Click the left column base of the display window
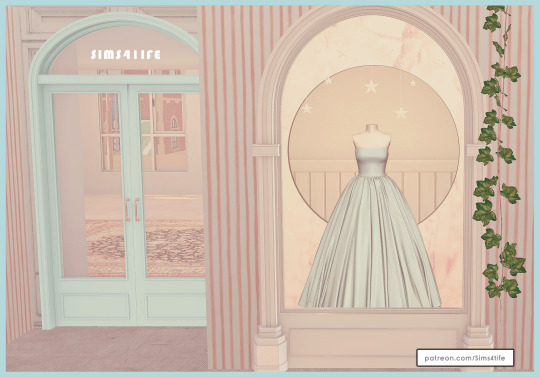540x378 pixels. click(270, 348)
